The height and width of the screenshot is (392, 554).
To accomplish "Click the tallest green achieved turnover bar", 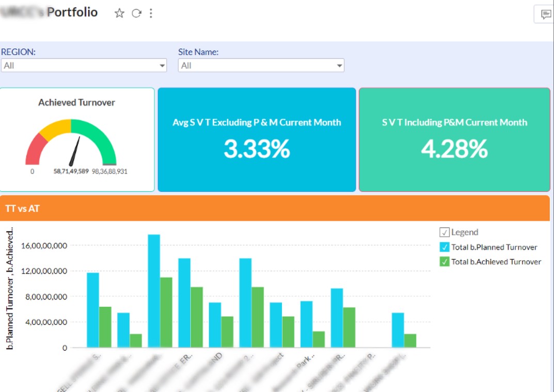I will point(166,312).
